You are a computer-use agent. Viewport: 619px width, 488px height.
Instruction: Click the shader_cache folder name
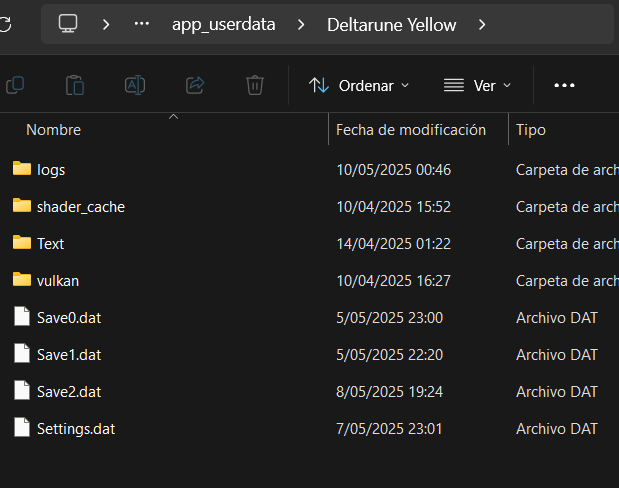coord(81,207)
